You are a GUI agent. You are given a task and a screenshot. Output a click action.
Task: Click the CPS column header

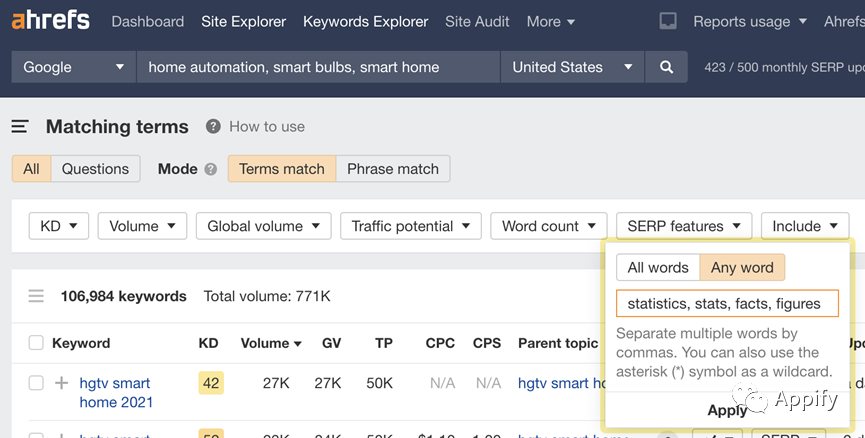(487, 343)
